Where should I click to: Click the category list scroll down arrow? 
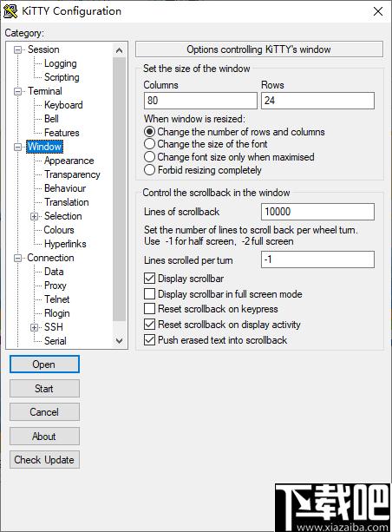coord(120,341)
